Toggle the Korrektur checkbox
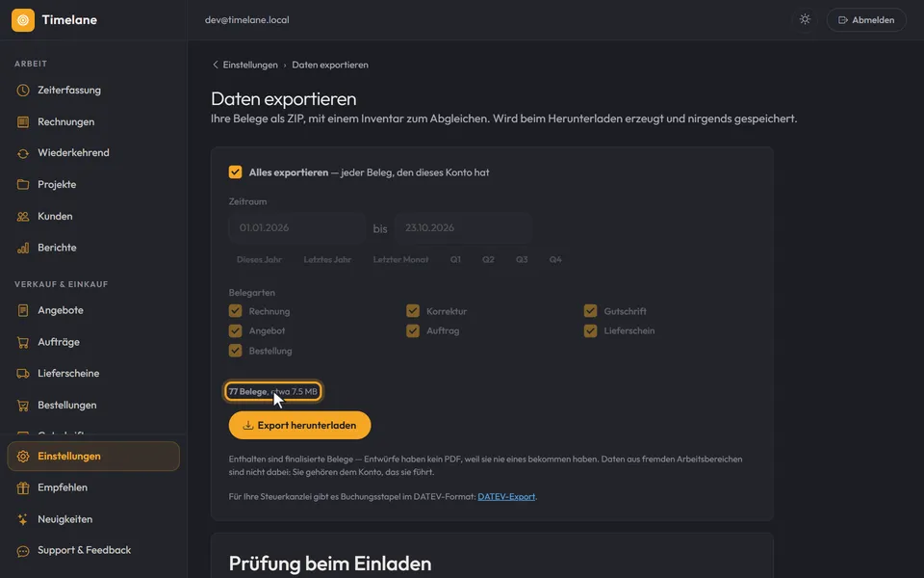 [413, 311]
